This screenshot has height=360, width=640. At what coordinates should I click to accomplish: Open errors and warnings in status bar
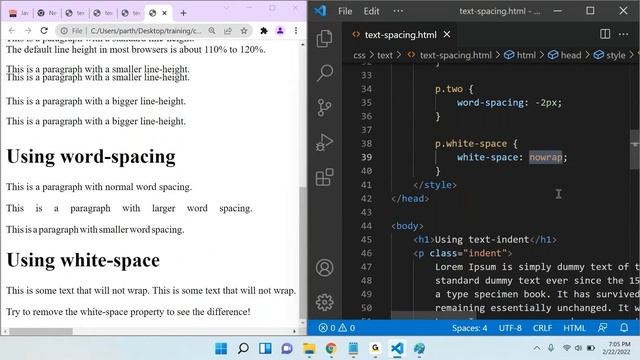point(337,328)
